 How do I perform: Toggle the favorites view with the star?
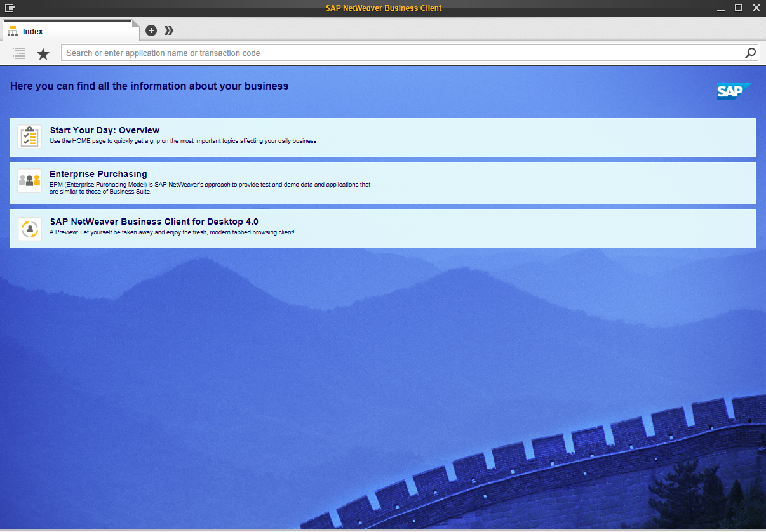43,53
